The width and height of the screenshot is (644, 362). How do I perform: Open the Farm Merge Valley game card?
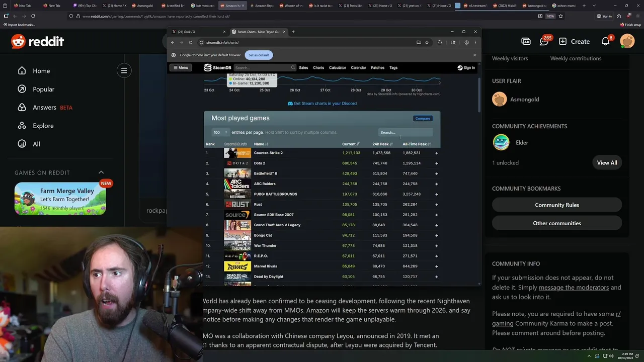click(60, 198)
